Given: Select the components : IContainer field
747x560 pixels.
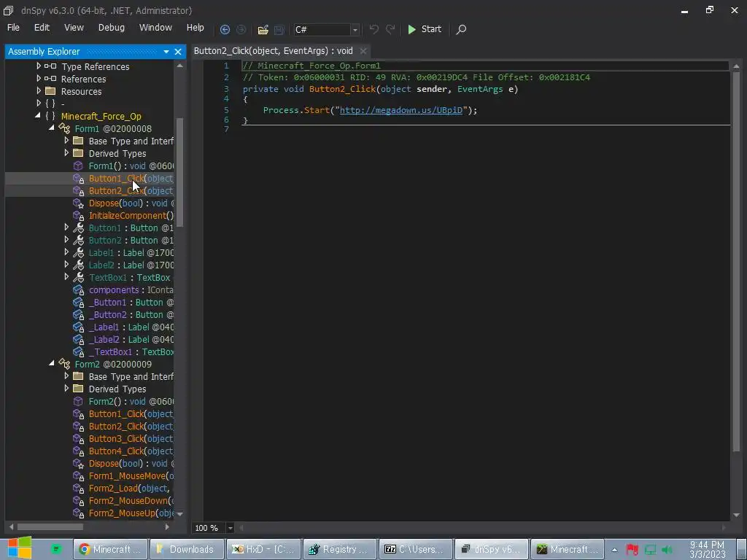Looking at the screenshot, I should 131,289.
